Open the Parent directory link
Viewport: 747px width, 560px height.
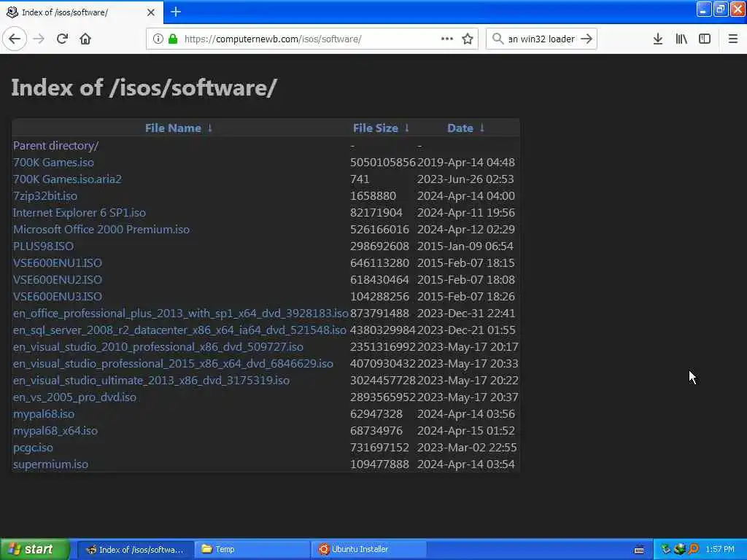[55, 146]
